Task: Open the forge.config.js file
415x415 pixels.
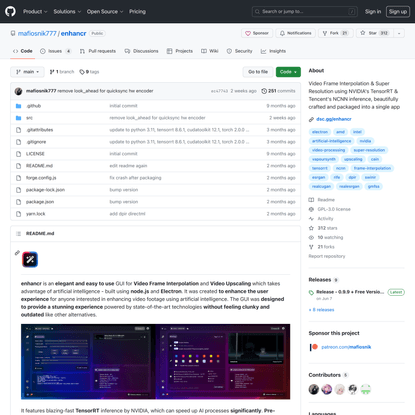Action: click(41, 178)
